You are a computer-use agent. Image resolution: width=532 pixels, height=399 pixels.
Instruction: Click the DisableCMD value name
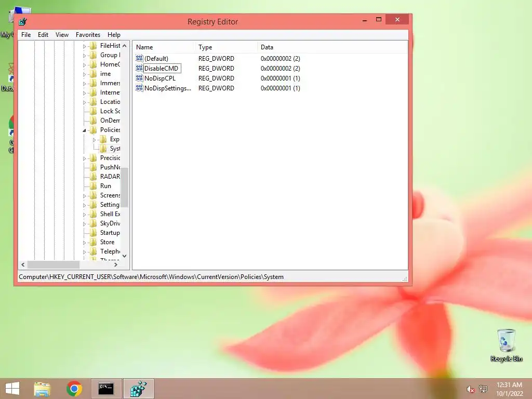click(162, 69)
